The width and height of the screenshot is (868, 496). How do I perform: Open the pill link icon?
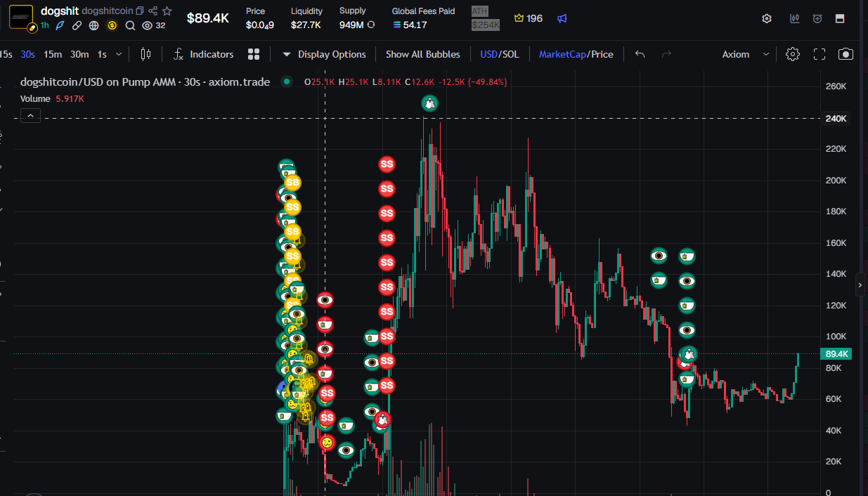tap(77, 25)
